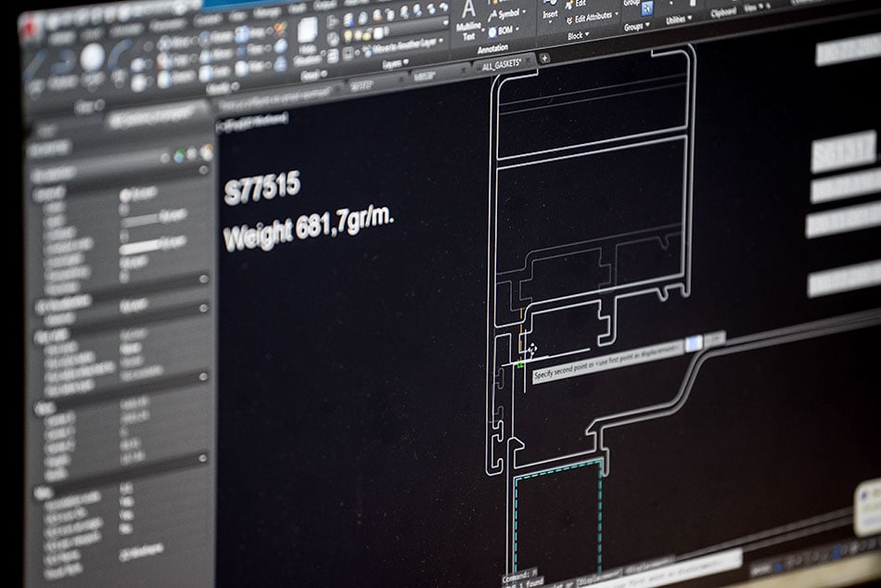This screenshot has height=588, width=881.
Task: Switch to the ALL_GASKETS* drawing tab
Action: (x=501, y=65)
